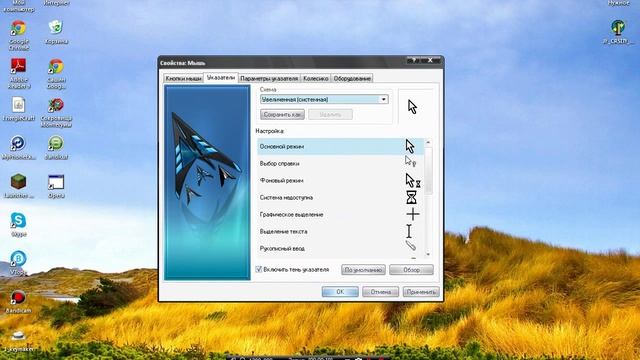Open the Корзина recycle bin icon
Viewport: 640px width, 360px height.
56,27
